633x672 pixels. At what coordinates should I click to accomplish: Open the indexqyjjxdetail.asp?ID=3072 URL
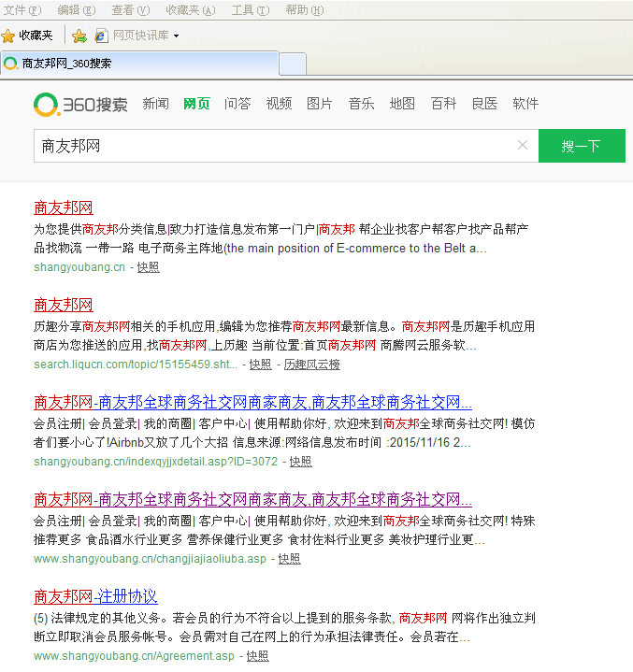(155, 462)
